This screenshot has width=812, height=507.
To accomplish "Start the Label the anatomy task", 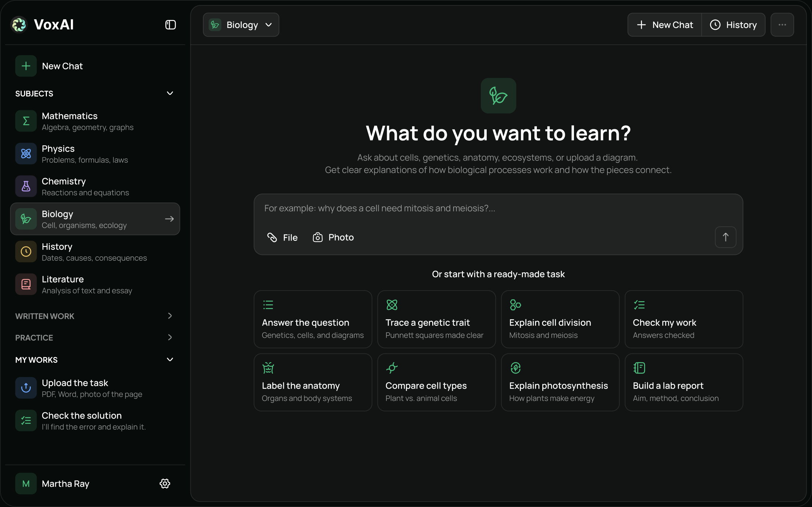I will pos(313,382).
